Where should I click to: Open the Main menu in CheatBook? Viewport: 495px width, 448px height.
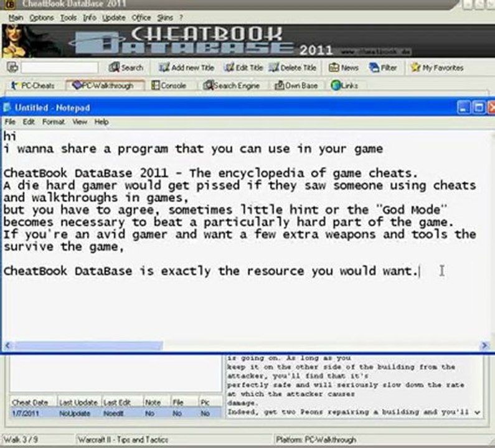click(16, 17)
